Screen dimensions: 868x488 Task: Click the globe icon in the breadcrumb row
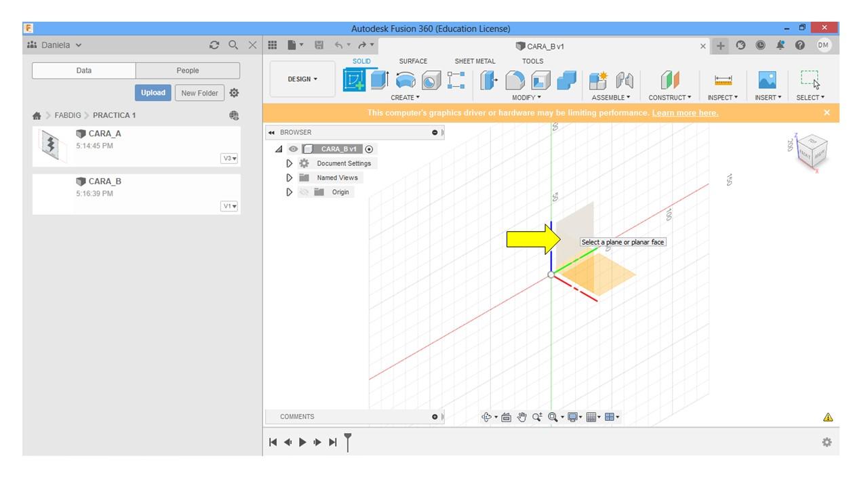click(x=234, y=115)
